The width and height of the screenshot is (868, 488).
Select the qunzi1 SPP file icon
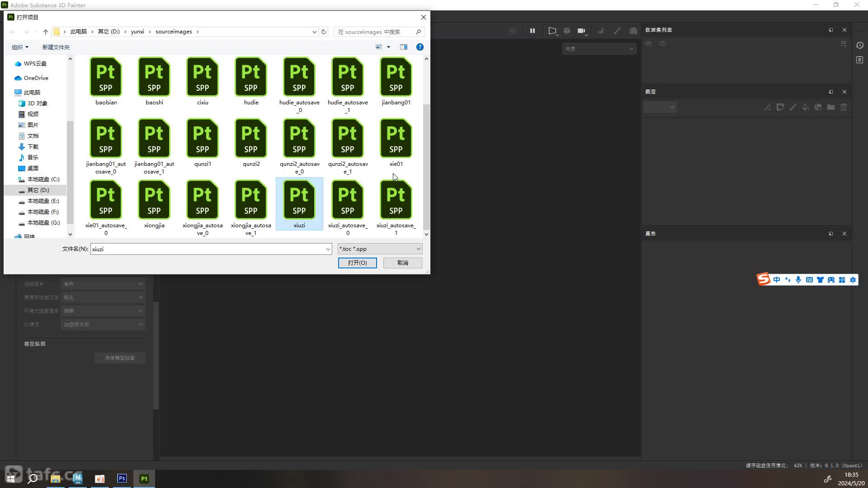tap(203, 138)
